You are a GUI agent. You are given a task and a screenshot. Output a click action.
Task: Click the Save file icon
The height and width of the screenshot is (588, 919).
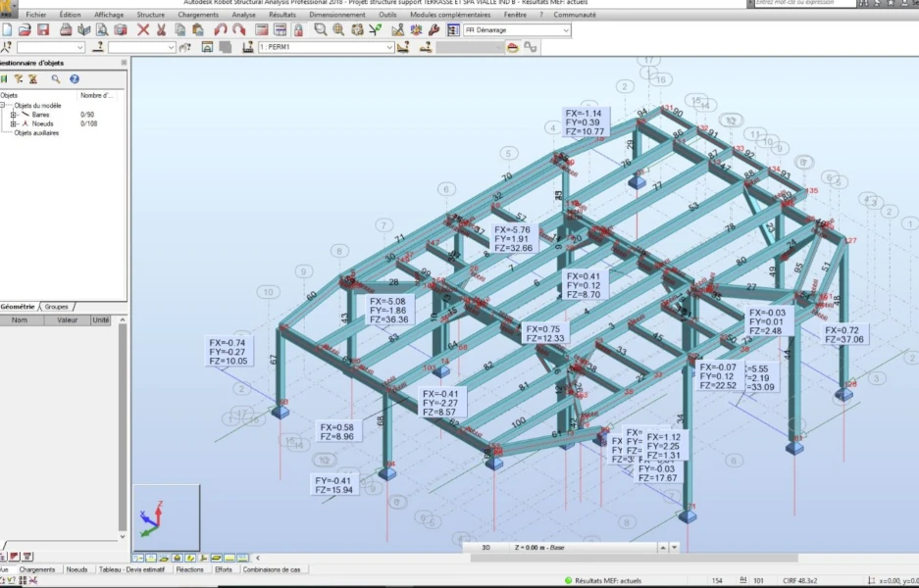tap(43, 30)
